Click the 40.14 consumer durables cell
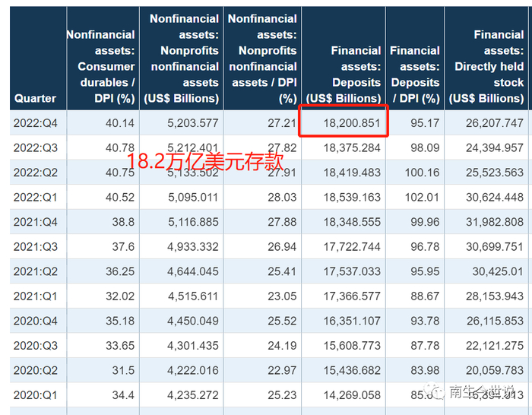The image size is (532, 415). [119, 123]
